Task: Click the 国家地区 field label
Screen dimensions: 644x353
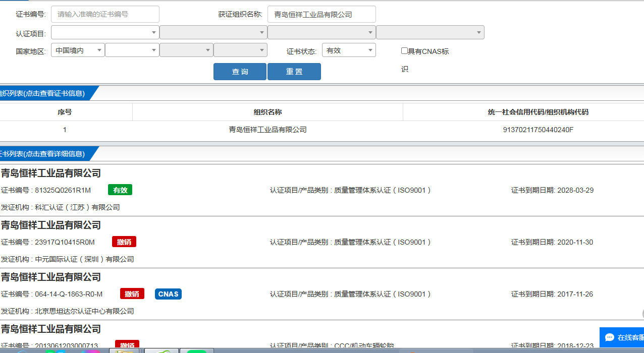Action: click(x=31, y=51)
